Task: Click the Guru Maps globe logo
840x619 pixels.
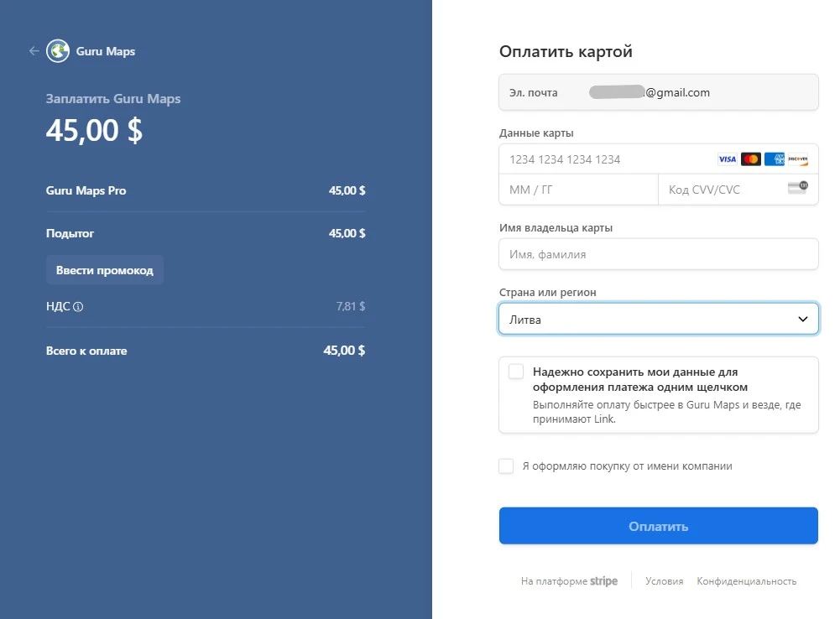Action: (58, 51)
